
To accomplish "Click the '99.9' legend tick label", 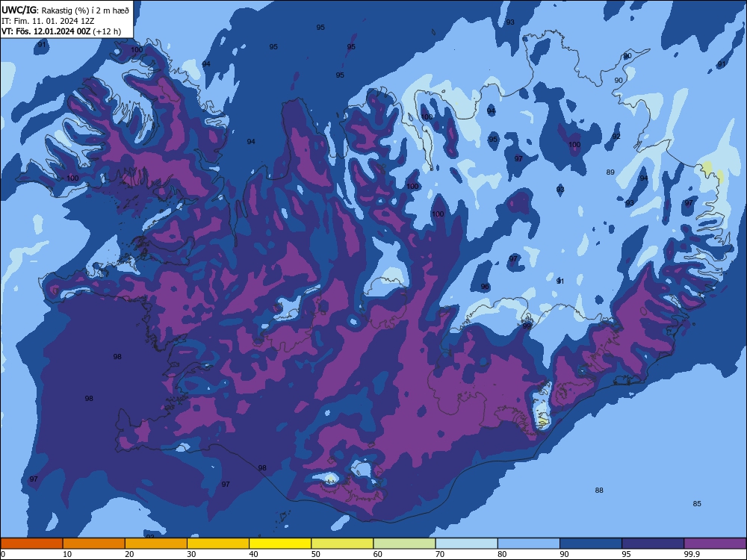I will coord(691,554).
